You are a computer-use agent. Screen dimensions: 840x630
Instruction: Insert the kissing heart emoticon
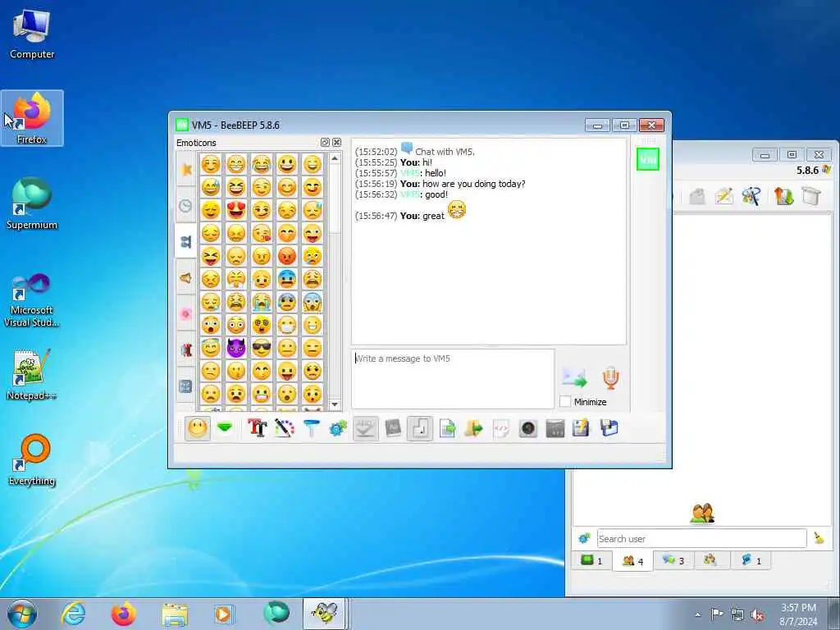pos(262,233)
